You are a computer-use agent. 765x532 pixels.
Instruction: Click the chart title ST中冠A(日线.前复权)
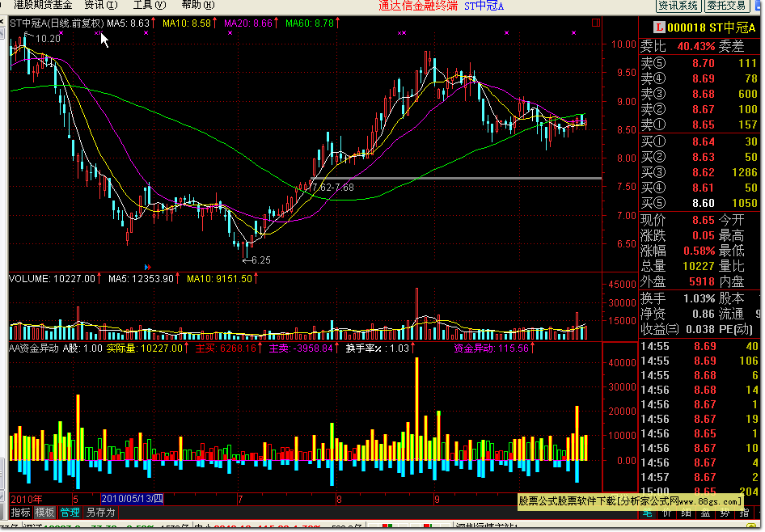(57, 23)
